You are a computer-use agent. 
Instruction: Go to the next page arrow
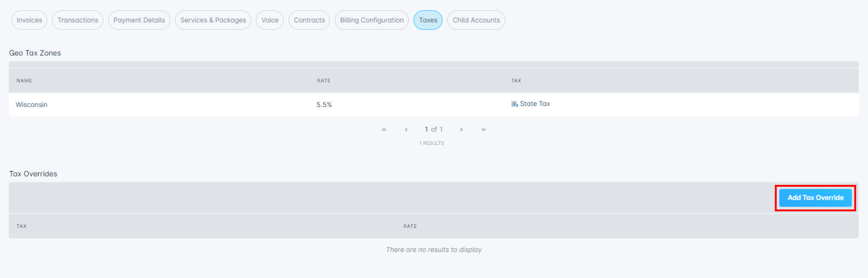(461, 130)
